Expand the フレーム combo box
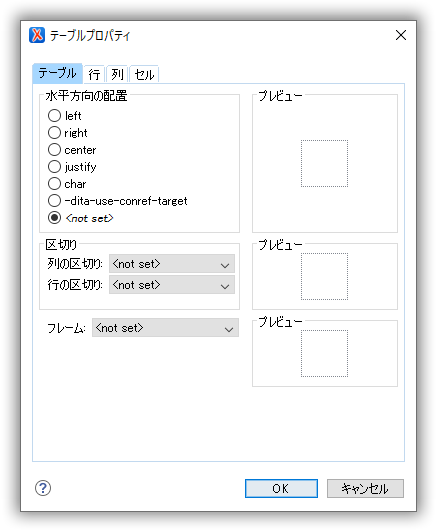This screenshot has height=532, width=437. tap(165, 328)
